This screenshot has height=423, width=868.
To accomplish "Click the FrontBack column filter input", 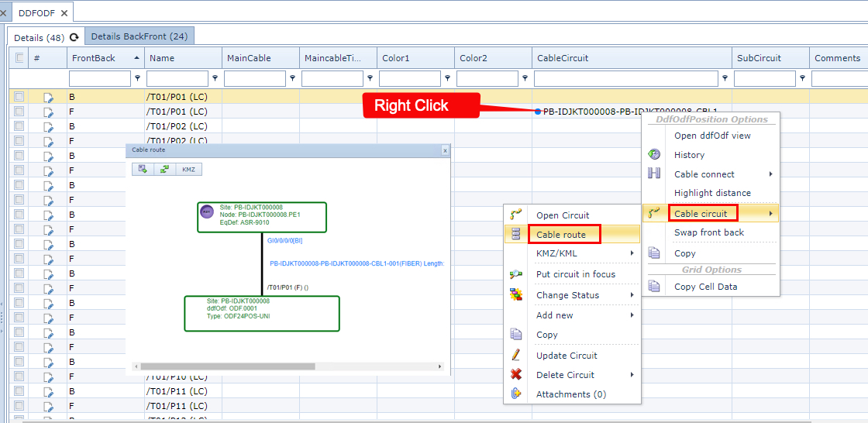I will pos(100,78).
